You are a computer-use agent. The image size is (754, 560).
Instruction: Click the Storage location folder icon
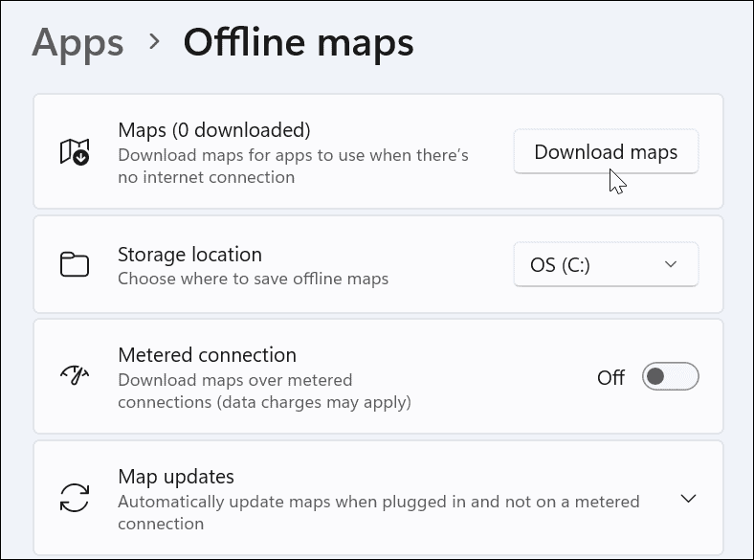click(x=75, y=265)
